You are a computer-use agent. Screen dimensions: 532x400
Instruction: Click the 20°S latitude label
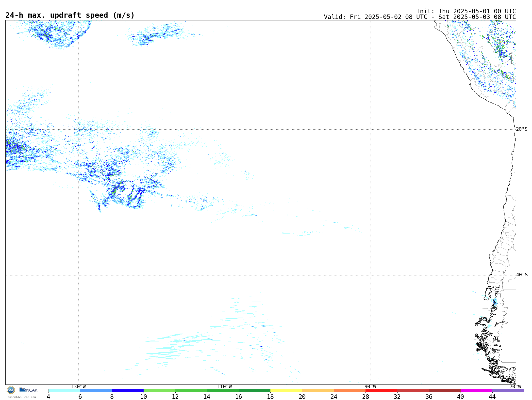point(522,129)
